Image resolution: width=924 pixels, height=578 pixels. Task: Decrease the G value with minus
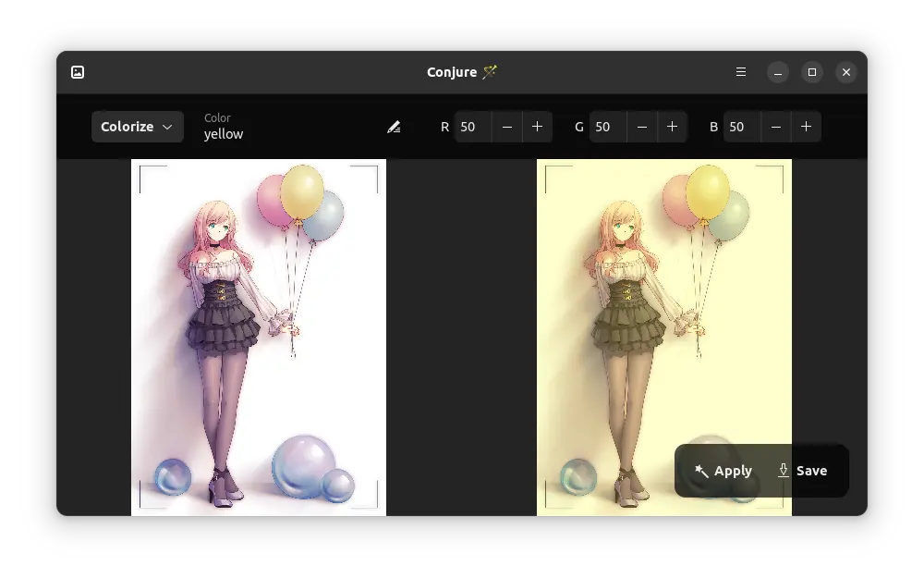[x=642, y=127]
